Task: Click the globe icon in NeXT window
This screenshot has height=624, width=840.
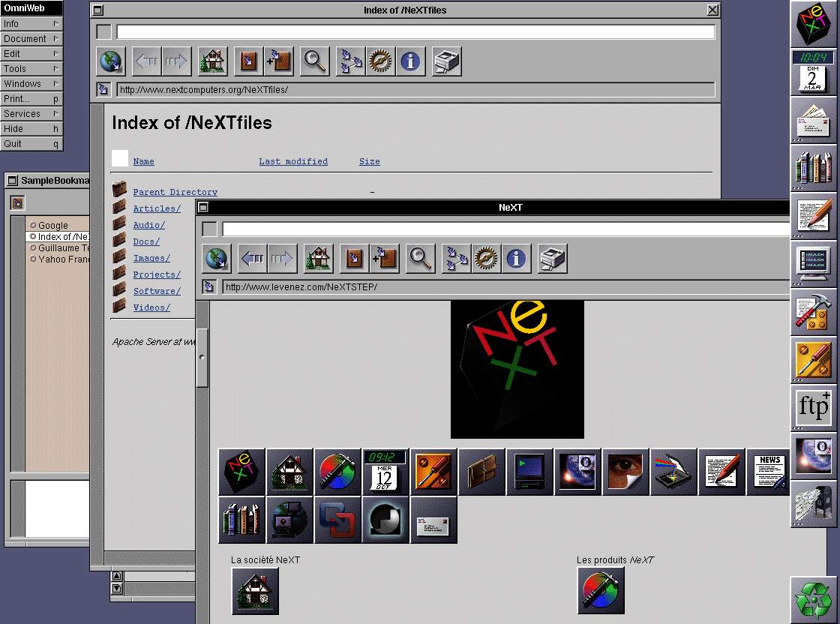Action: tap(217, 259)
